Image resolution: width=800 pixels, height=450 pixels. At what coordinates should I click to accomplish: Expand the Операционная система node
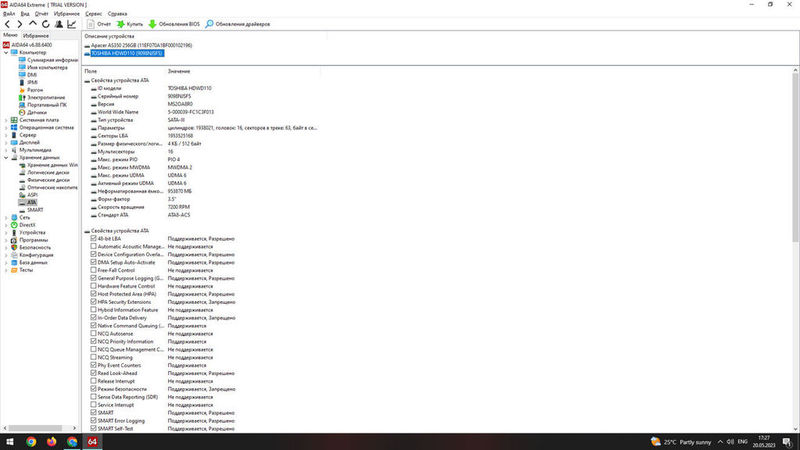click(6, 128)
